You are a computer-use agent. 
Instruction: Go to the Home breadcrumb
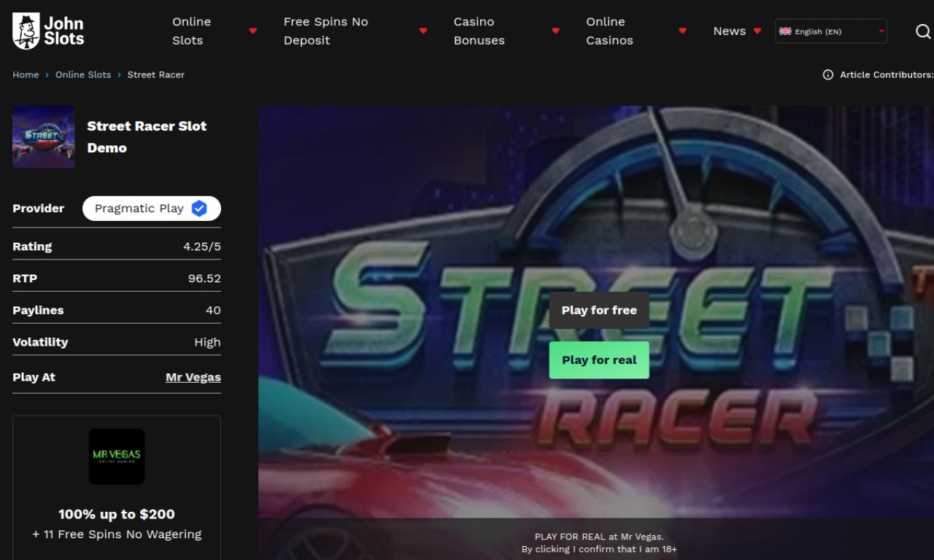click(x=26, y=74)
